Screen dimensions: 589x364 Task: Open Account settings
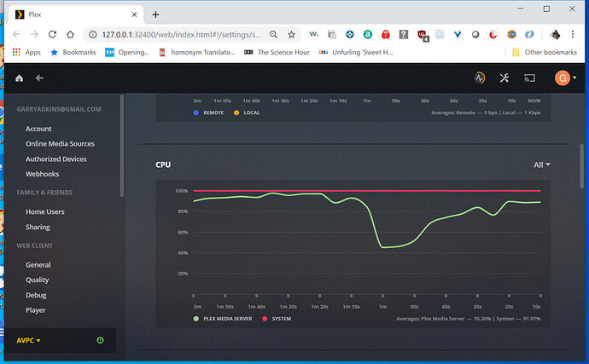tap(38, 129)
